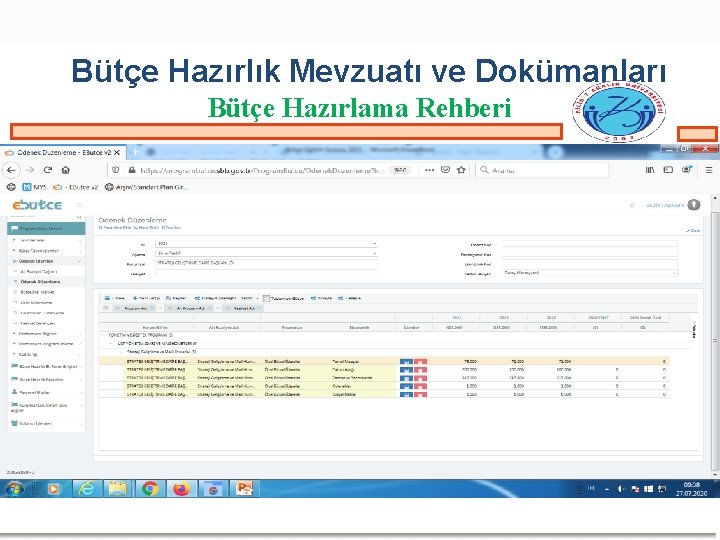Toggle the sidebar menu icon beside ebutce logo
The width and height of the screenshot is (720, 540).
79,205
